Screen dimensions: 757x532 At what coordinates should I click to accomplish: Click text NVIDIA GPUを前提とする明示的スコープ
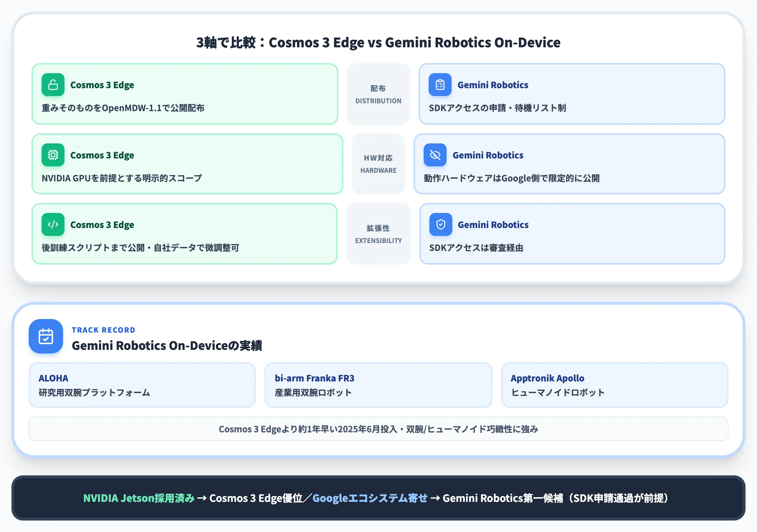[x=122, y=178]
